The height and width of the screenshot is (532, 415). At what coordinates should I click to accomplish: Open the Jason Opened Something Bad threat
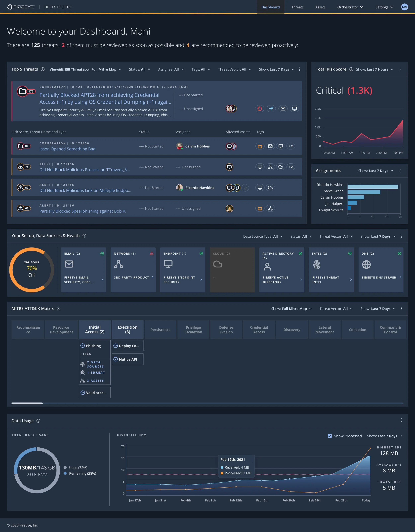(67, 149)
